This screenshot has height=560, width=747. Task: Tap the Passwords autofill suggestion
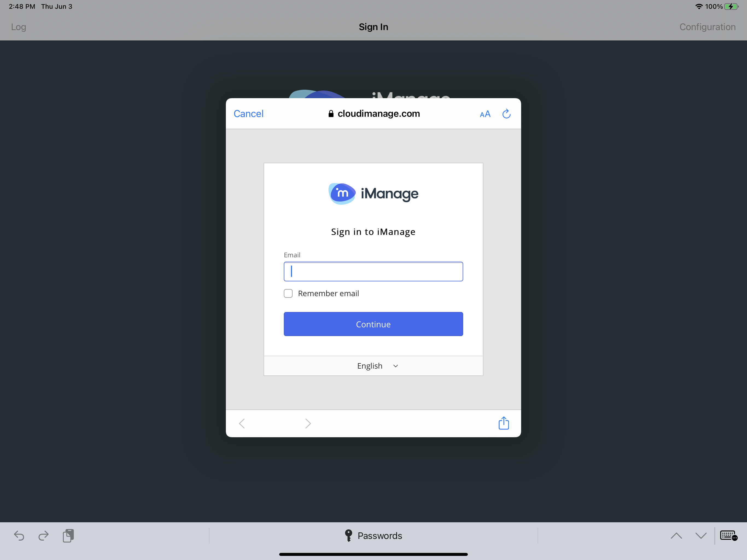point(373,536)
